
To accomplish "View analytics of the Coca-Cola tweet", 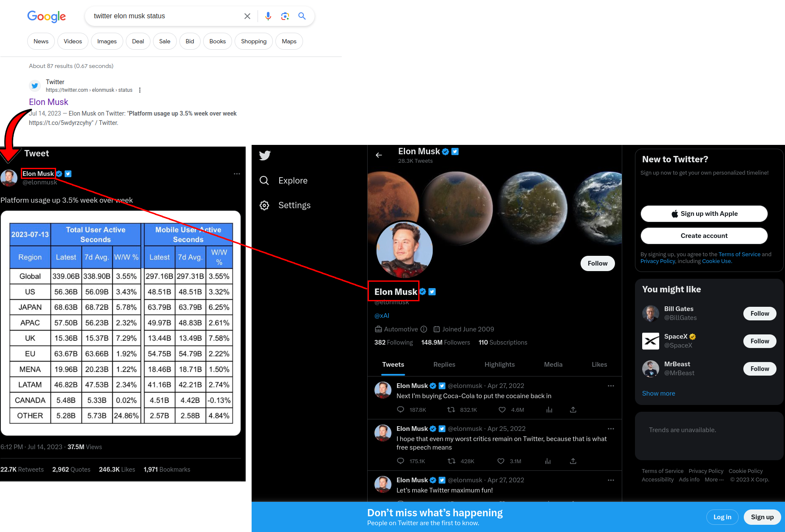I will tap(549, 410).
